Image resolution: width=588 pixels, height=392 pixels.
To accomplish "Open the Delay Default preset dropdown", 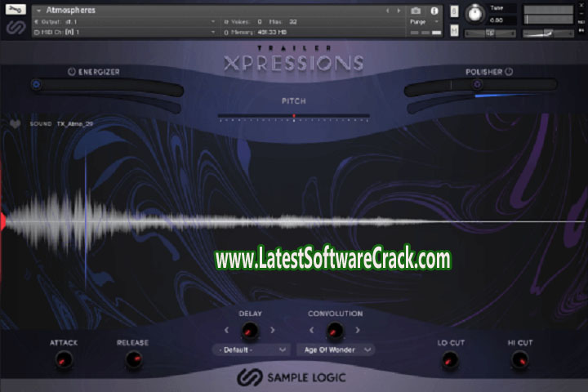I will tap(252, 350).
